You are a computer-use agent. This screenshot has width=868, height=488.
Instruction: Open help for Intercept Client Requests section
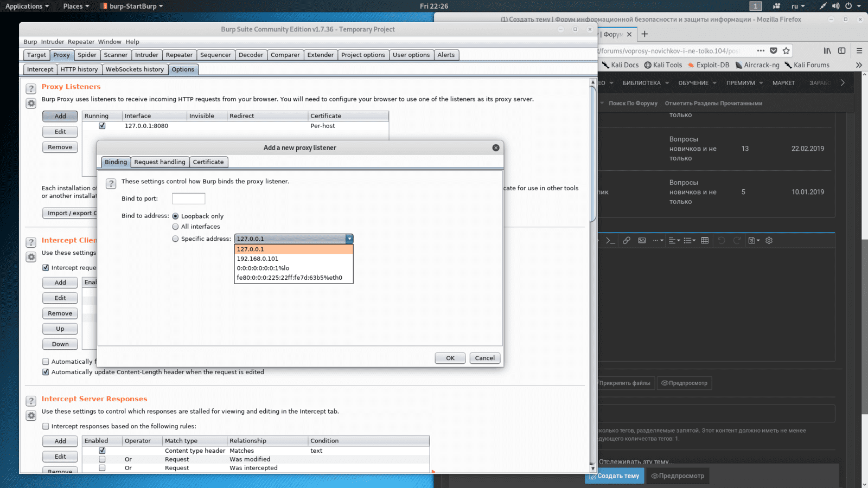point(31,242)
